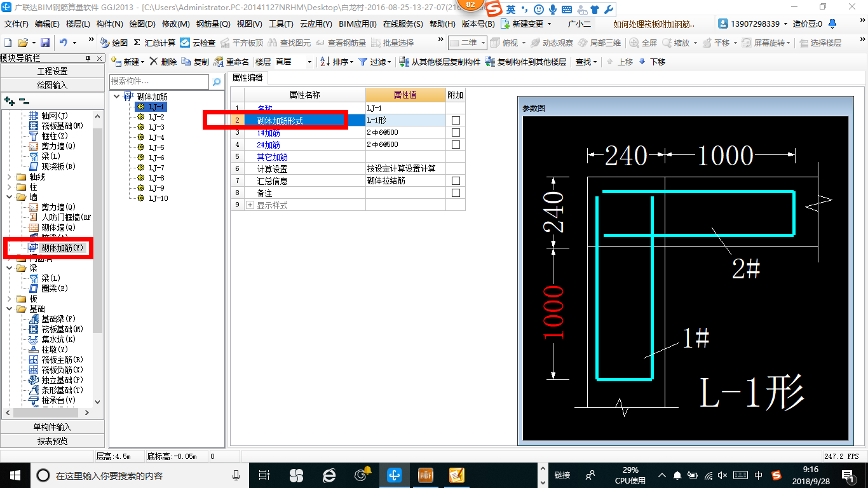Click the 报表预览 button
The image size is (868, 488).
(x=52, y=441)
